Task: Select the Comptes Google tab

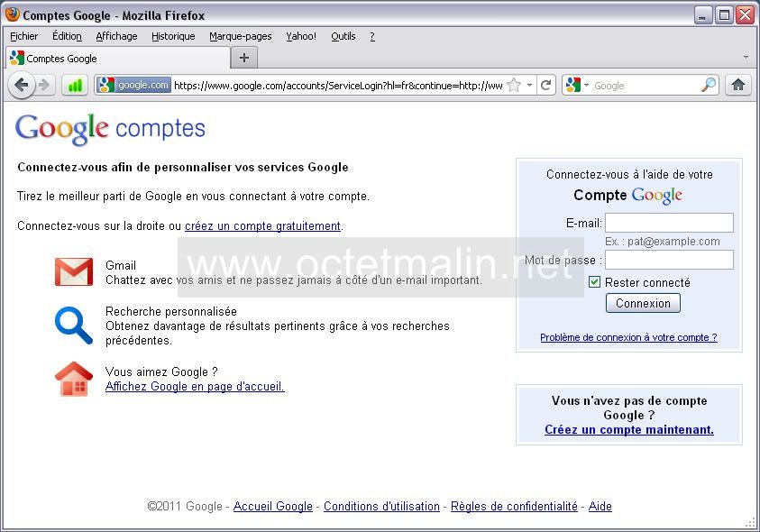Action: (x=118, y=59)
